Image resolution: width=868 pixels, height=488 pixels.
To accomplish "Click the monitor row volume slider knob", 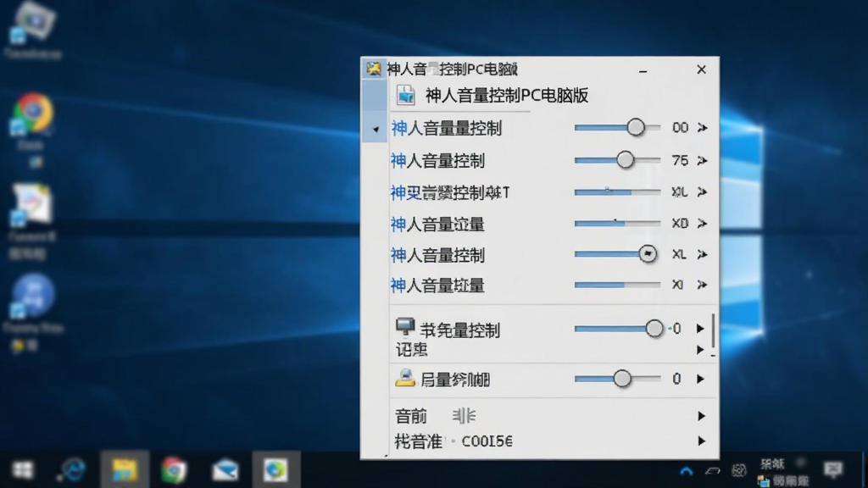I will tap(654, 328).
